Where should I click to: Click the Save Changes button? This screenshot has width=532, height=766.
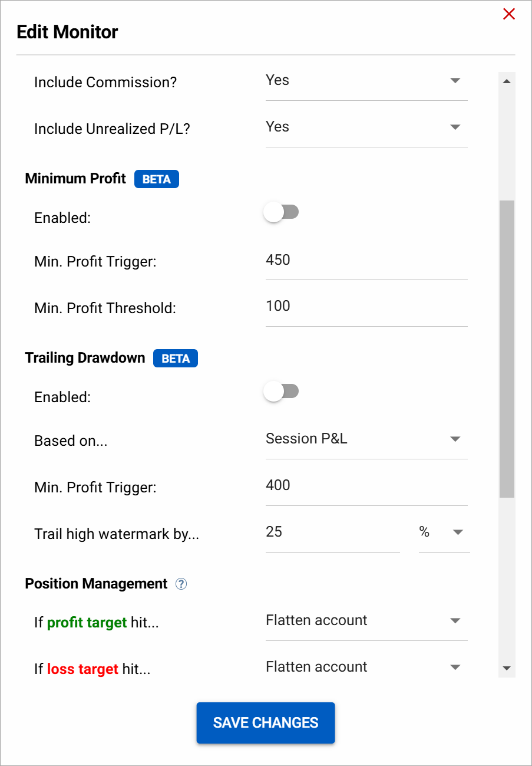266,722
